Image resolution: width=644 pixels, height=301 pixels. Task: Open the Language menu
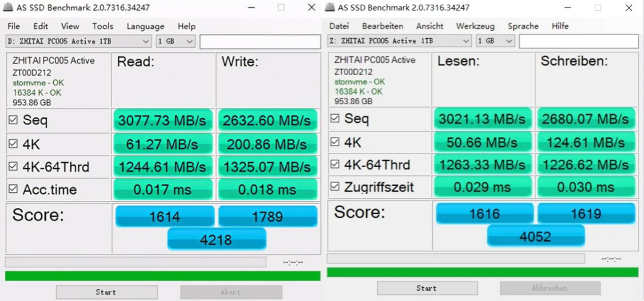coord(145,26)
